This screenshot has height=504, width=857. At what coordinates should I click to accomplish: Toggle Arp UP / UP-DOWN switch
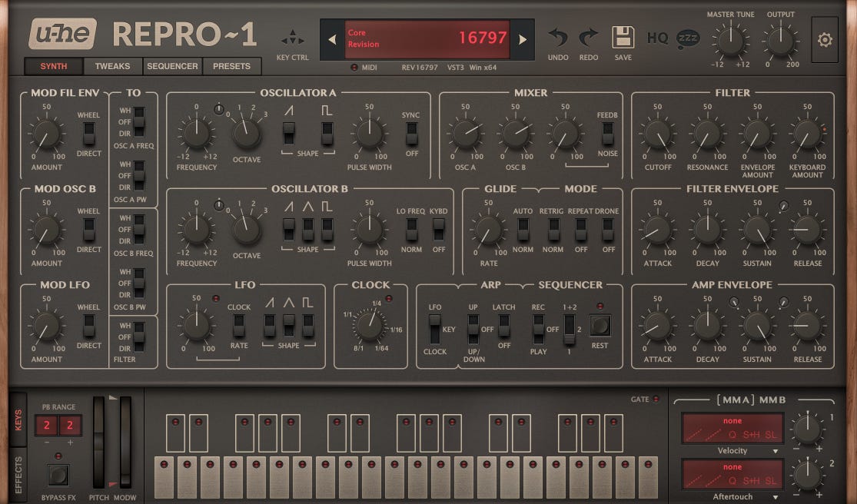coord(473,329)
